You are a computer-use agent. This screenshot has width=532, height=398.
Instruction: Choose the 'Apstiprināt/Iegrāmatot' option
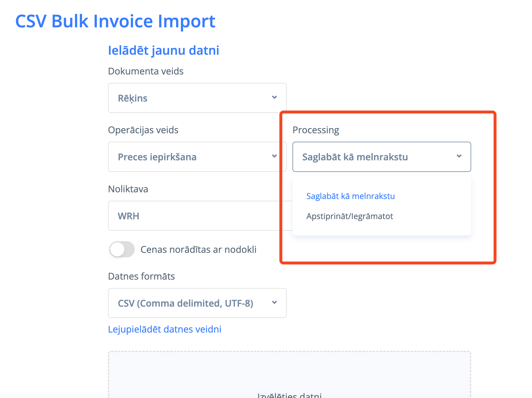350,216
